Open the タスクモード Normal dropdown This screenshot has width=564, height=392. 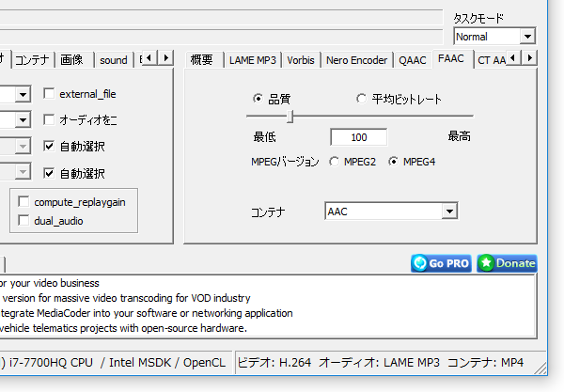(494, 37)
